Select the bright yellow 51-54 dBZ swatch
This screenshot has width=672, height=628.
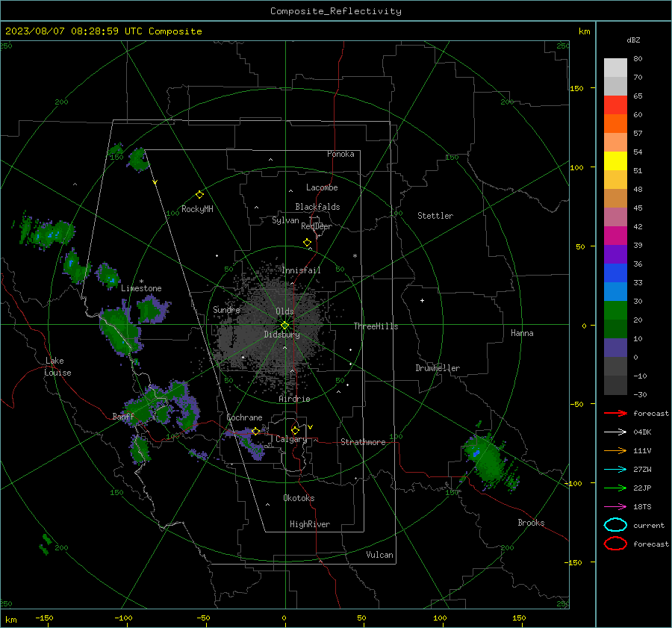click(x=615, y=161)
